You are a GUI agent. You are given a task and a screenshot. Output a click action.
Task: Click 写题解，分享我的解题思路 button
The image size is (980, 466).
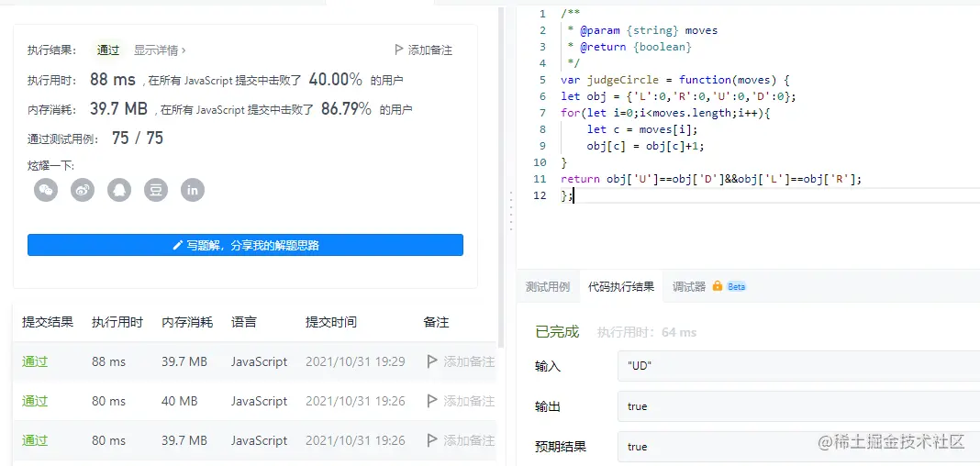pos(245,245)
